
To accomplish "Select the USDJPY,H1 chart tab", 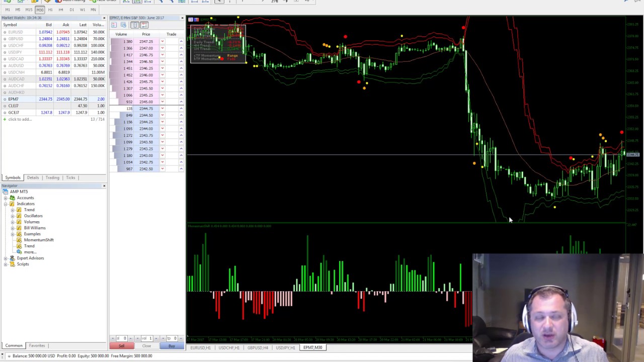I will point(285,347).
